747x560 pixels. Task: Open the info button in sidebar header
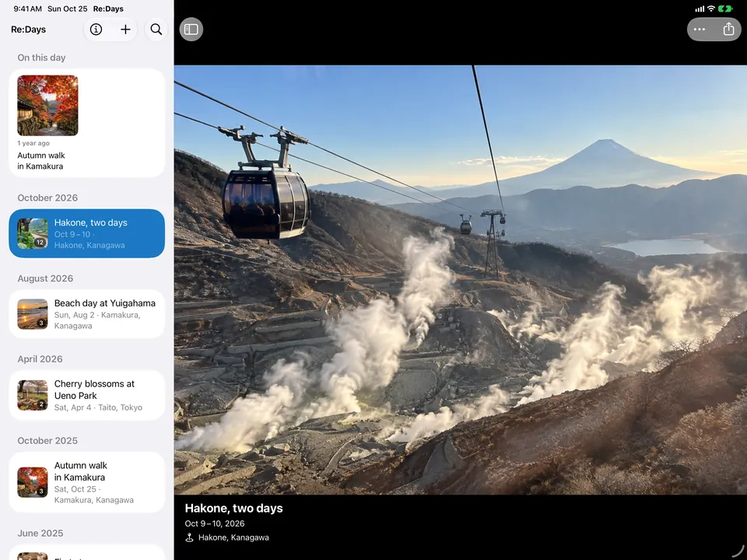[96, 30]
